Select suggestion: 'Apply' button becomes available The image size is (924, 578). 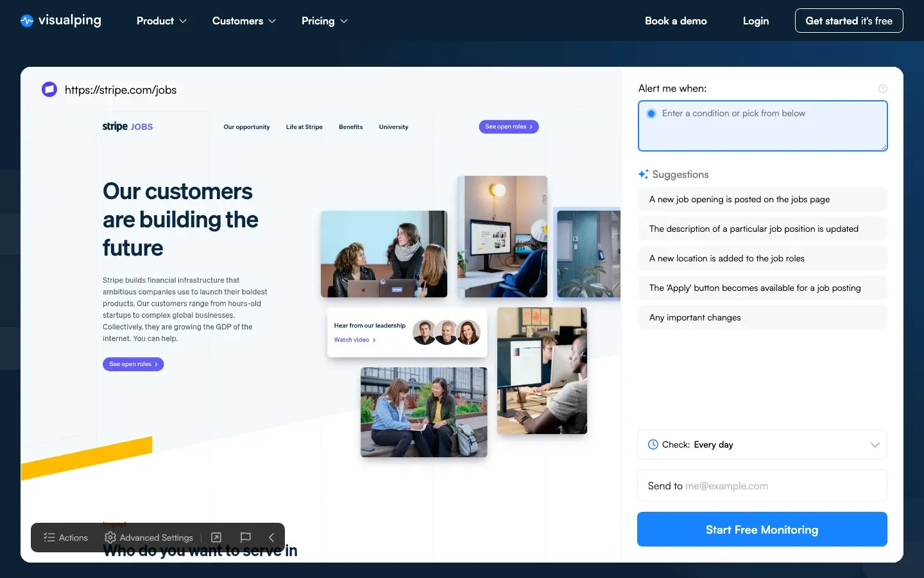762,288
